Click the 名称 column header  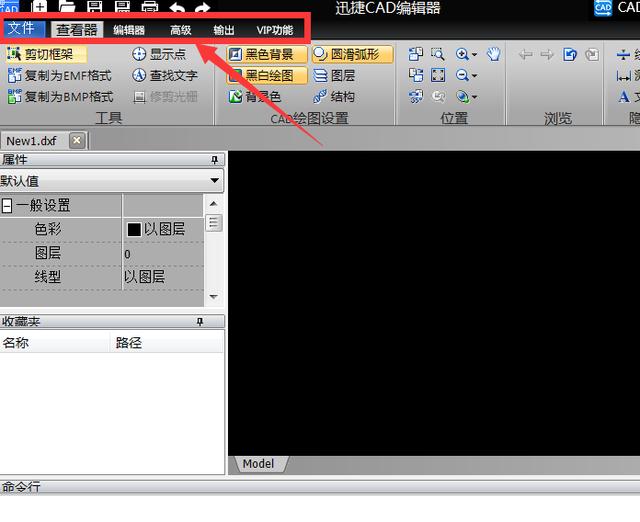click(55, 342)
